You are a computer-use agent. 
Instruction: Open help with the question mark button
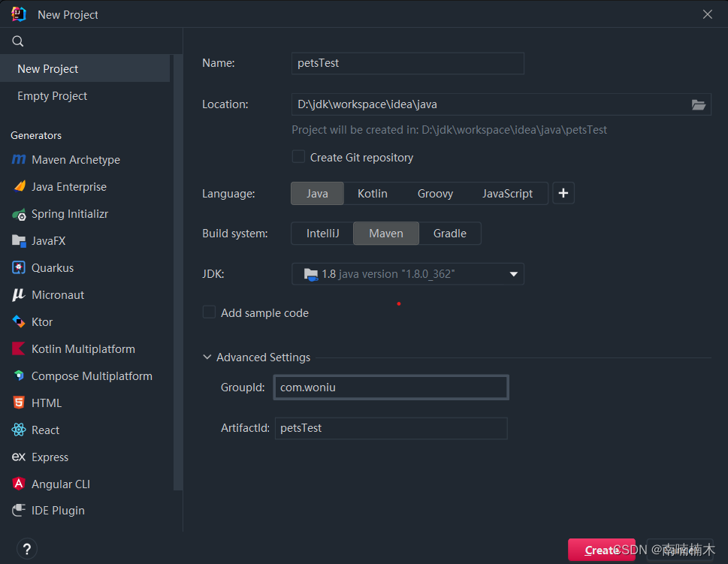pyautogui.click(x=27, y=549)
